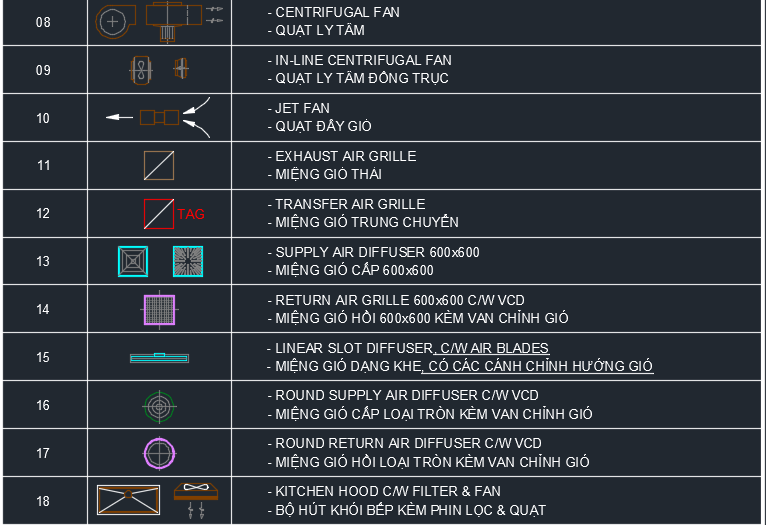Click row number 08 cell

45,22
